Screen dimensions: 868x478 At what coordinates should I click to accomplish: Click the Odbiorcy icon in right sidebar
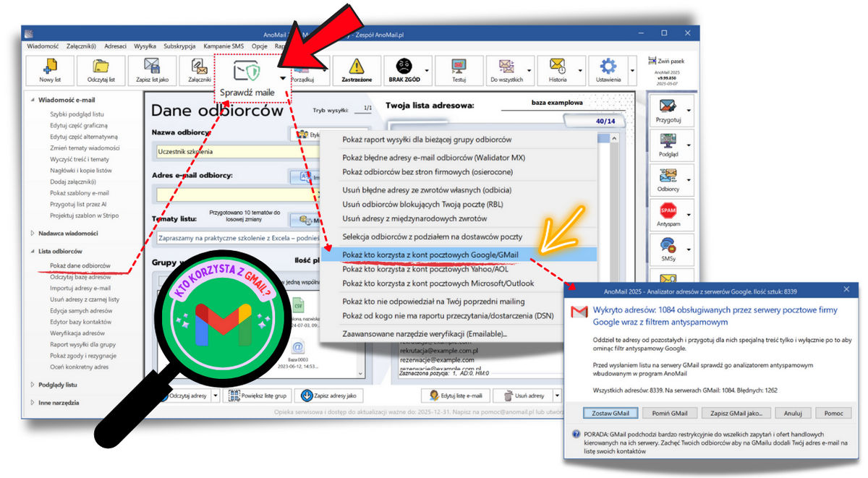[x=667, y=176]
